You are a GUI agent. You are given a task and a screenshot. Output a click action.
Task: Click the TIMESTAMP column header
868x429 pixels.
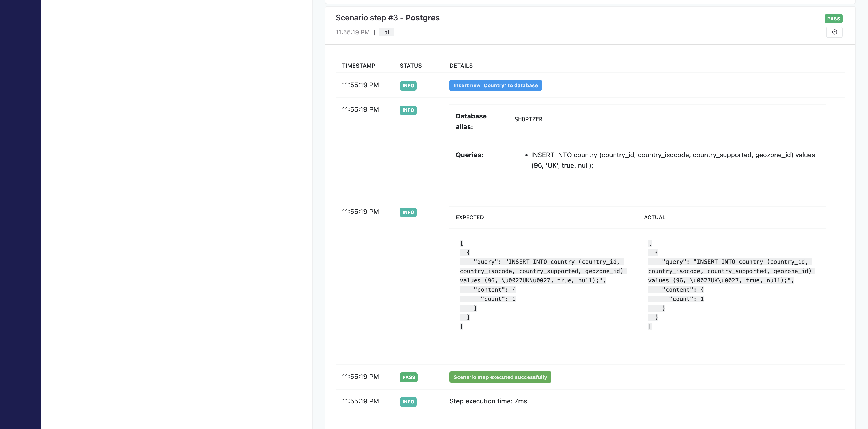(x=359, y=66)
